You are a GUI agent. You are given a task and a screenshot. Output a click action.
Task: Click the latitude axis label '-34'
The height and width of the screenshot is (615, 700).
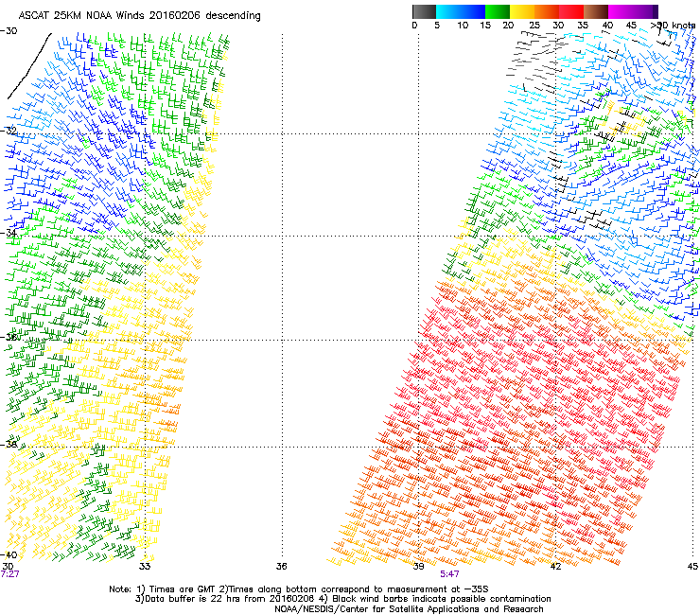(9, 233)
